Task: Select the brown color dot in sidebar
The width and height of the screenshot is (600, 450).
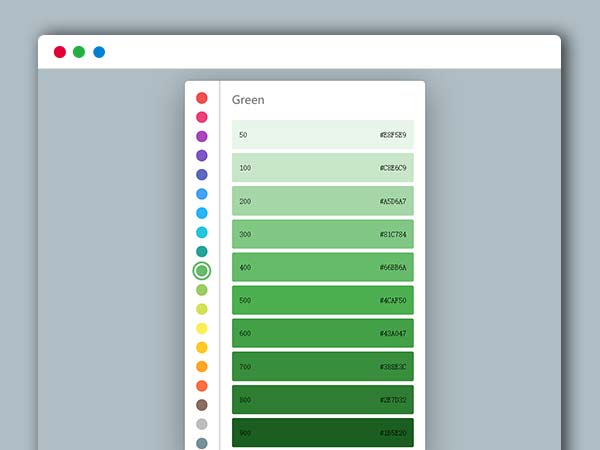Action: (x=202, y=405)
